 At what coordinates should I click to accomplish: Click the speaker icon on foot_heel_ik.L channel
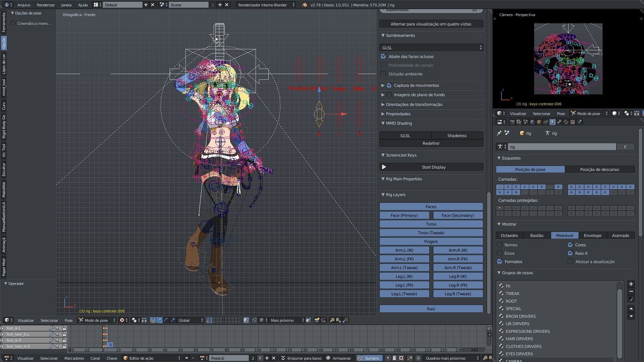[58, 334]
